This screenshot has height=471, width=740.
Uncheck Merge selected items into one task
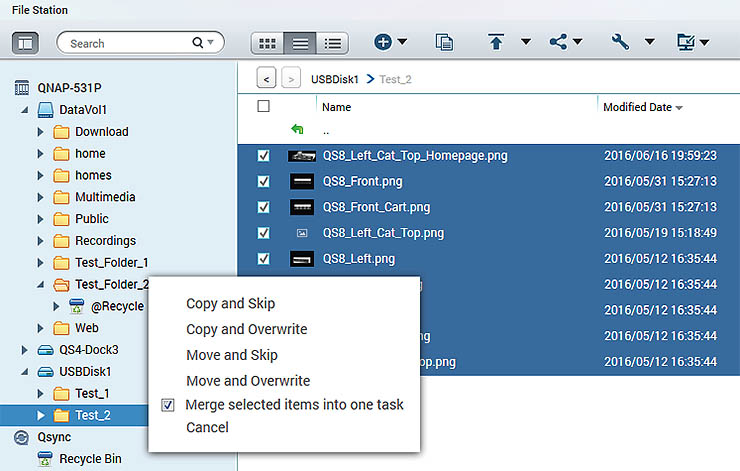[169, 405]
